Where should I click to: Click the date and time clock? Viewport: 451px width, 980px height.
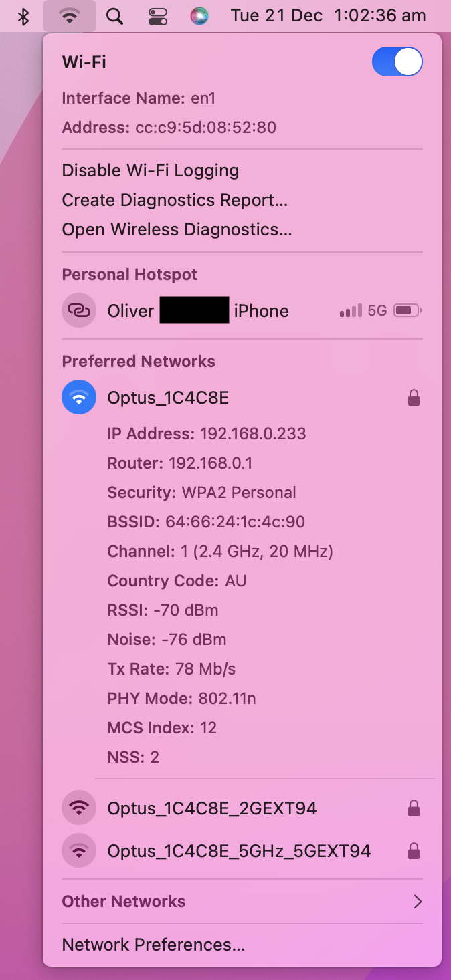coord(329,16)
